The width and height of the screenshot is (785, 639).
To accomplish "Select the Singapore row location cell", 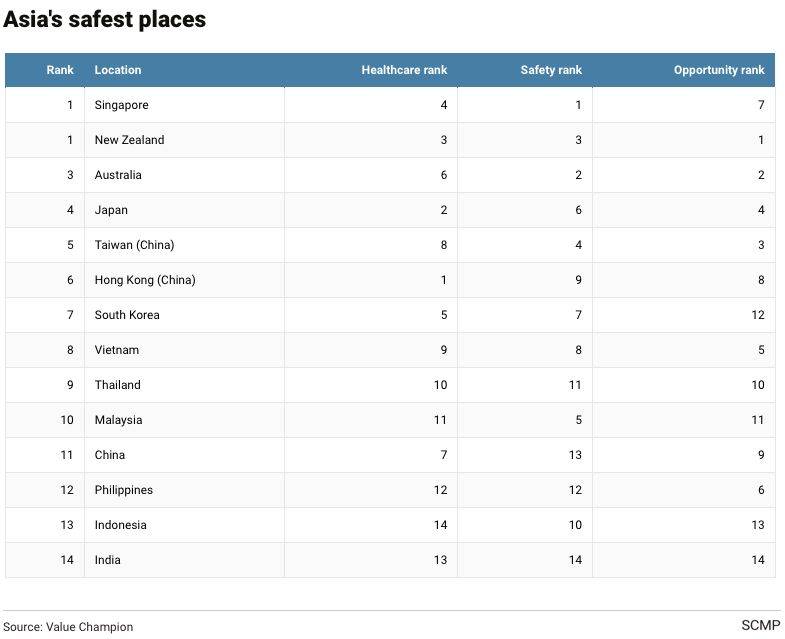I will click(122, 105).
